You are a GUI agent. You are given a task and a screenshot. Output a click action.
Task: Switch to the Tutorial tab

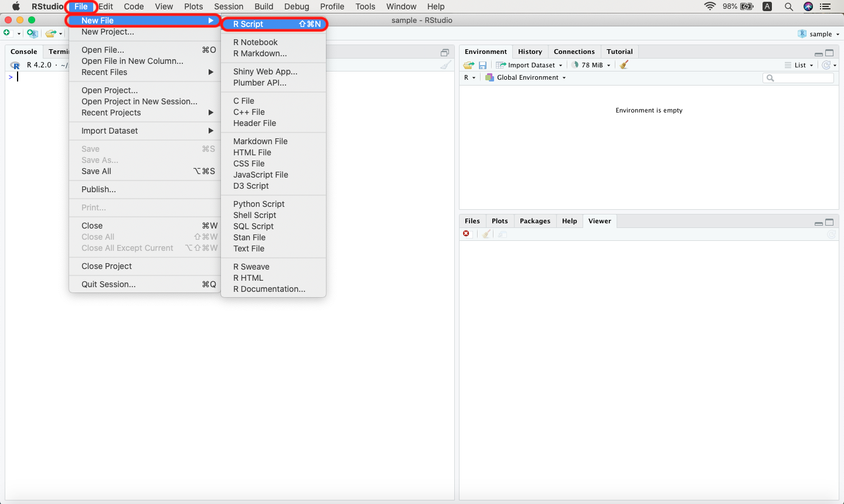pyautogui.click(x=620, y=52)
